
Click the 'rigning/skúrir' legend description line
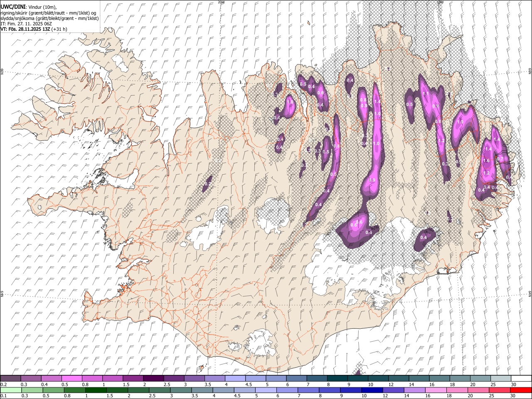coord(49,12)
